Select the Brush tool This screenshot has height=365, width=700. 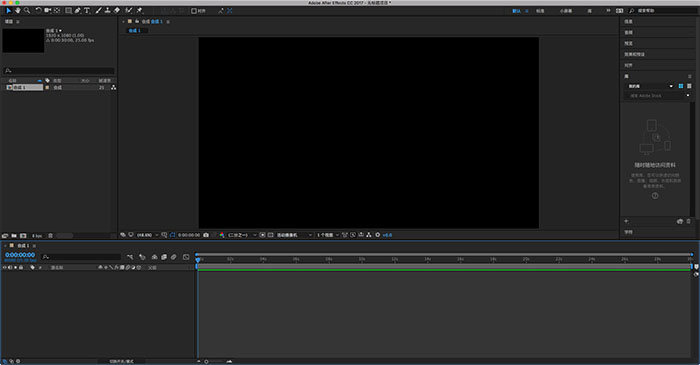pyautogui.click(x=98, y=10)
